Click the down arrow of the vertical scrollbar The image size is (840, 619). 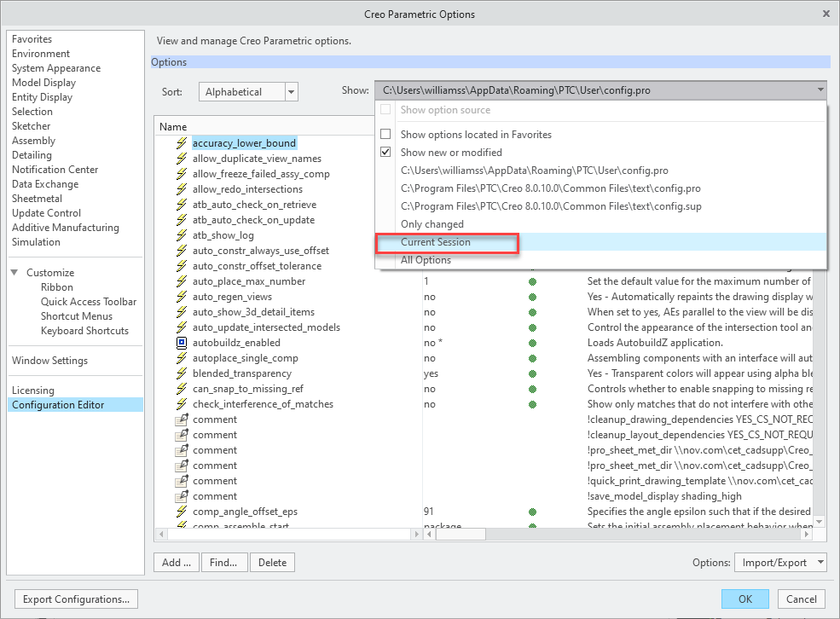click(x=820, y=521)
